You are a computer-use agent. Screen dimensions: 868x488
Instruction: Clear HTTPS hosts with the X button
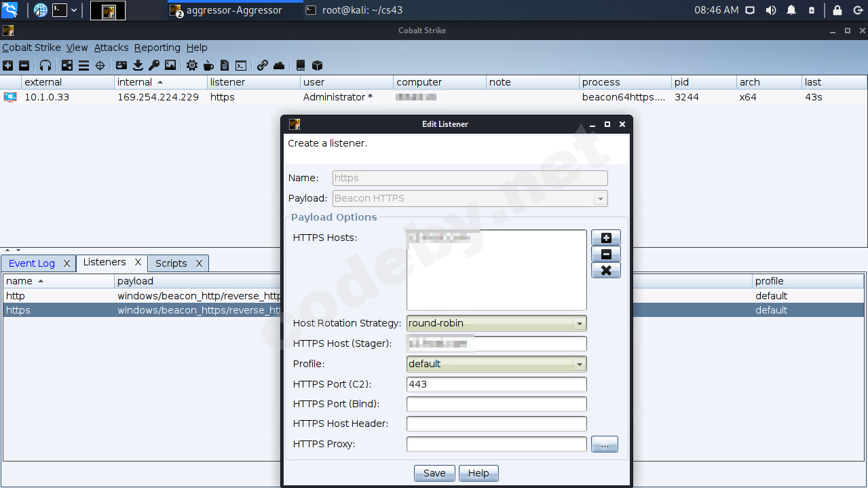(x=605, y=271)
